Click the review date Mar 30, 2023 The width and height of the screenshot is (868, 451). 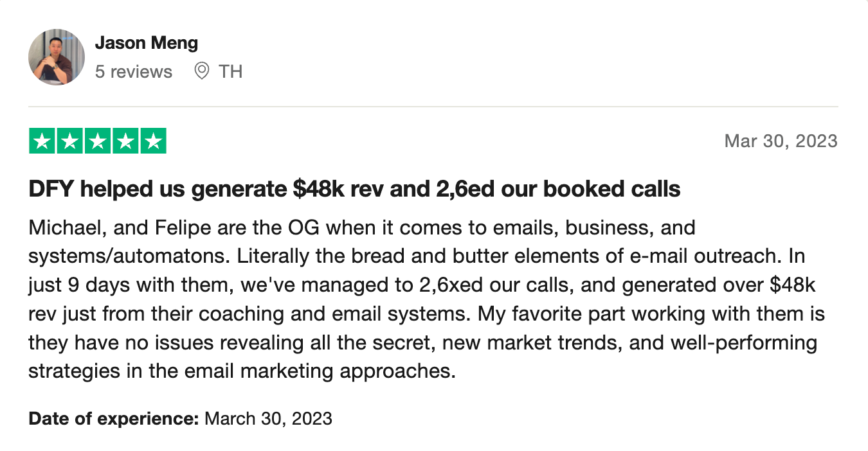pos(781,141)
